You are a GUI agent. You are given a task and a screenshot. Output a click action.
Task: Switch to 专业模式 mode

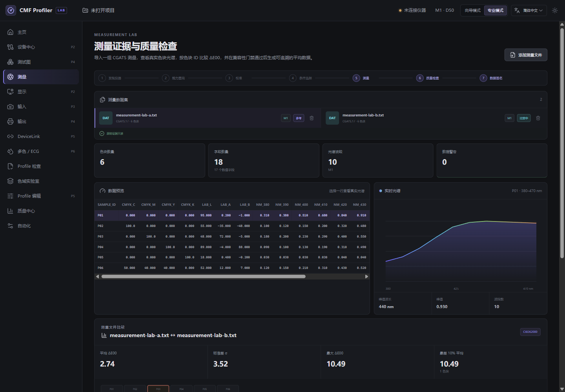(x=495, y=11)
